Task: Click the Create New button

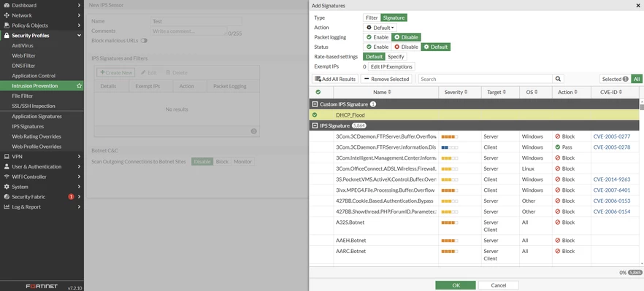Action: click(116, 73)
